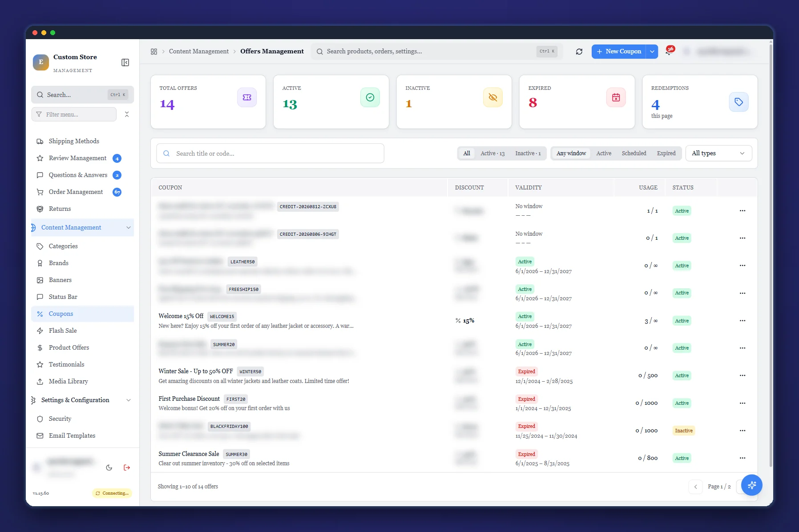The height and width of the screenshot is (532, 799).
Task: Click the logout icon
Action: click(127, 468)
